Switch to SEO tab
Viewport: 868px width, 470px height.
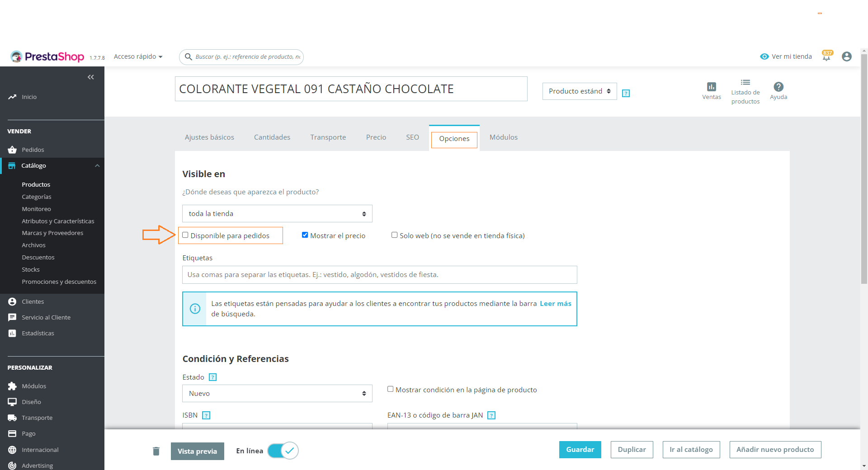click(412, 137)
